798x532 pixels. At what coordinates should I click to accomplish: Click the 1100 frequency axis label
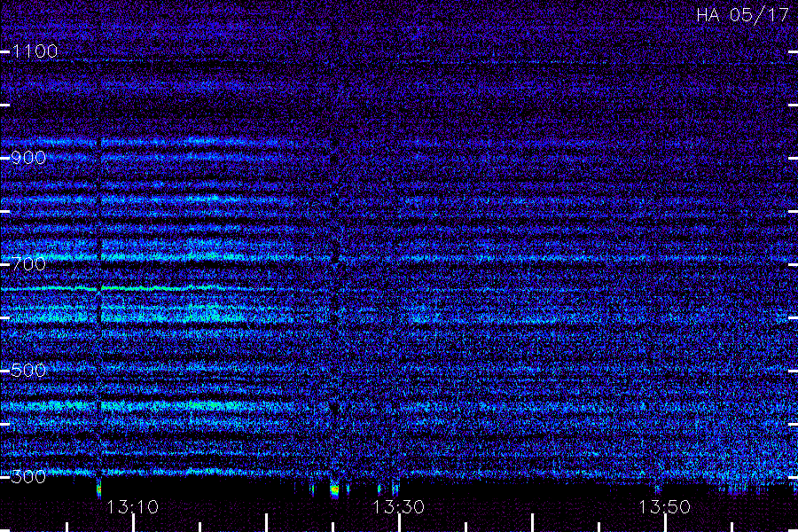coord(35,51)
